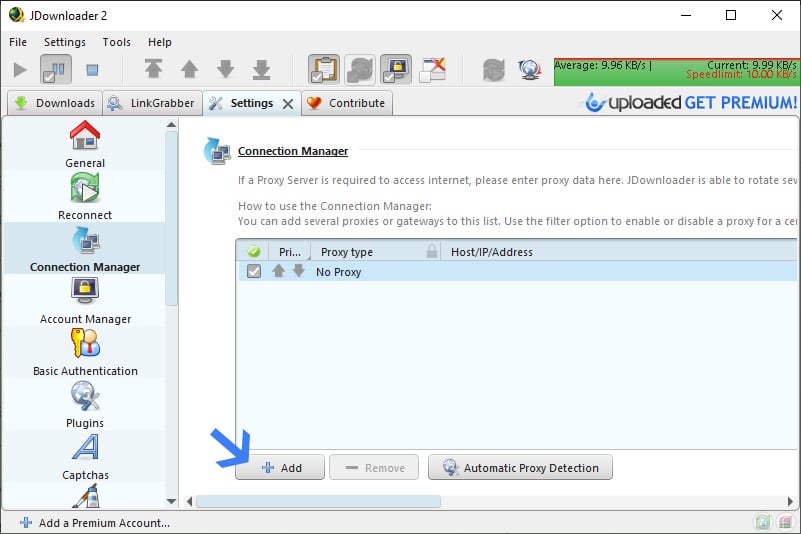
Task: Click the reconnect now icon
Action: point(493,69)
